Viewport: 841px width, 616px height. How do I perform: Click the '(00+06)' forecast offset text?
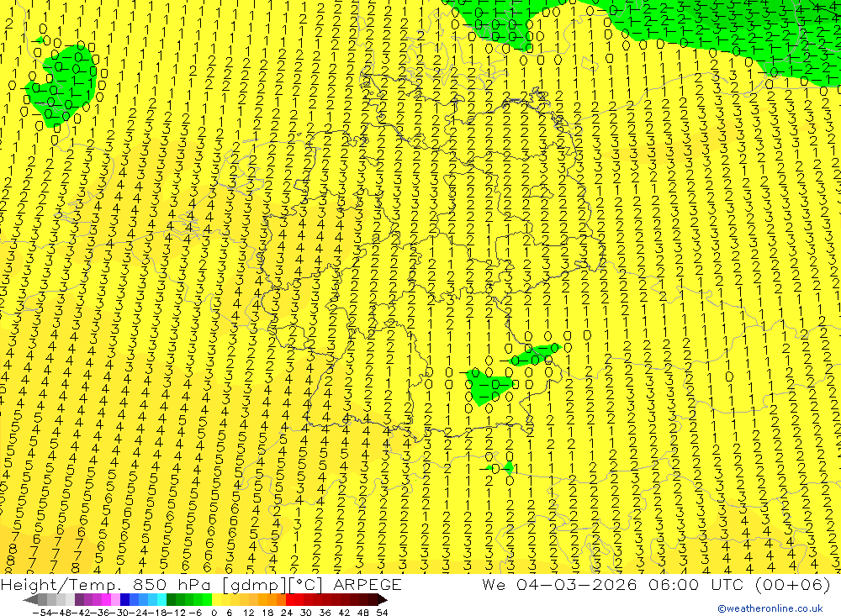pos(793,584)
